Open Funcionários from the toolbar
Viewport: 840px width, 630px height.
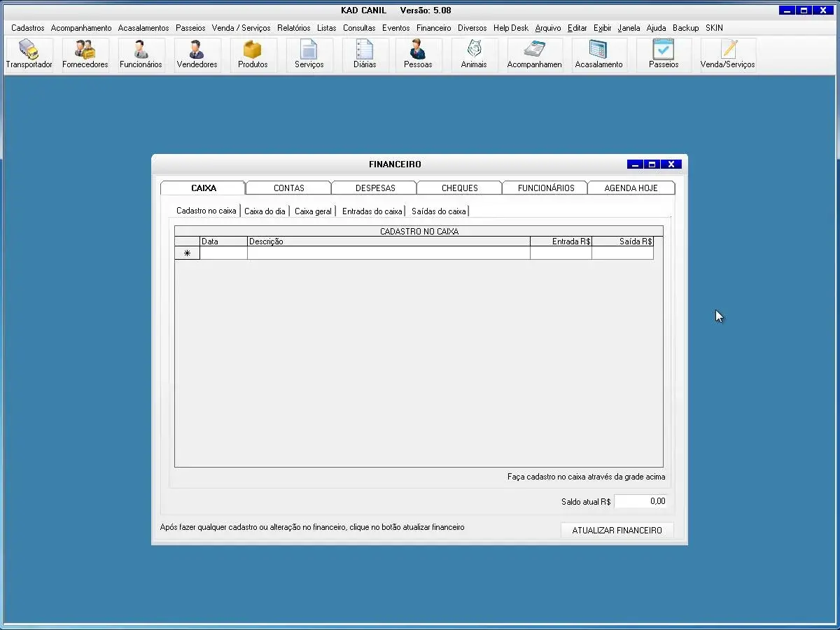pos(141,55)
